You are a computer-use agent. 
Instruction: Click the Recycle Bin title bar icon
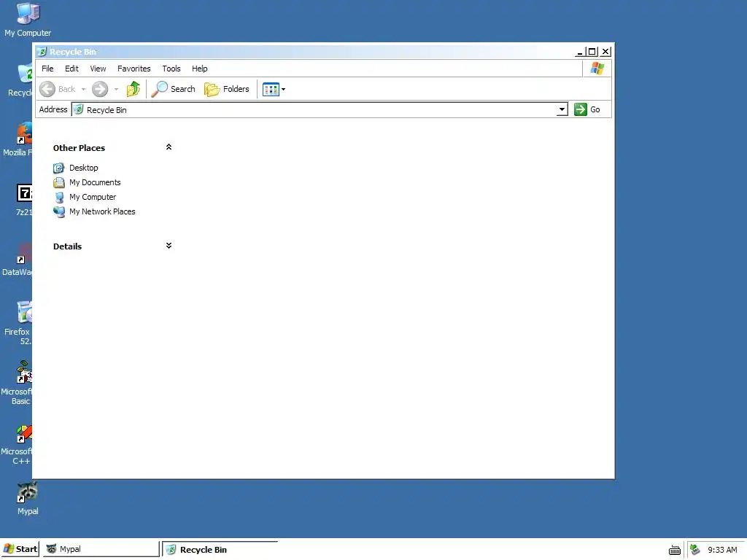tap(42, 52)
